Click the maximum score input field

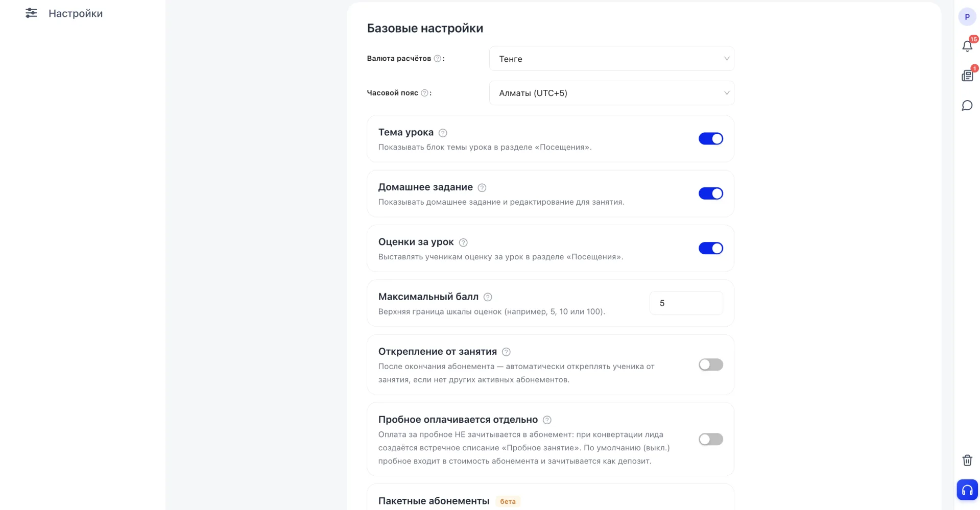coord(686,303)
